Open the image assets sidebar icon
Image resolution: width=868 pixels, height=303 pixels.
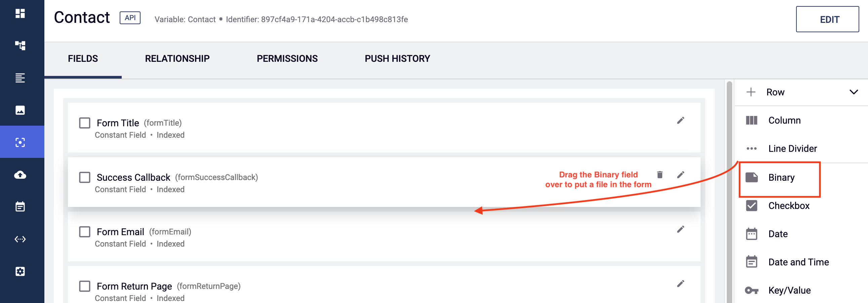[20, 110]
